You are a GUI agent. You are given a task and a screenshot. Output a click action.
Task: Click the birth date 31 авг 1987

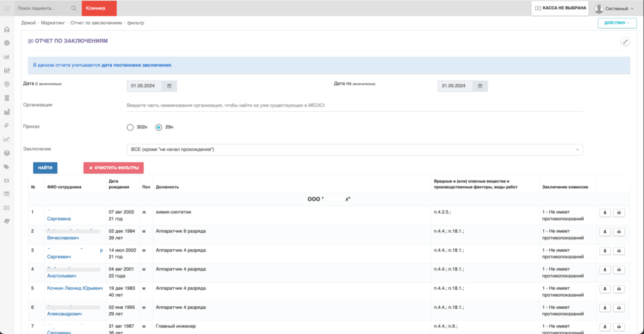point(121,326)
